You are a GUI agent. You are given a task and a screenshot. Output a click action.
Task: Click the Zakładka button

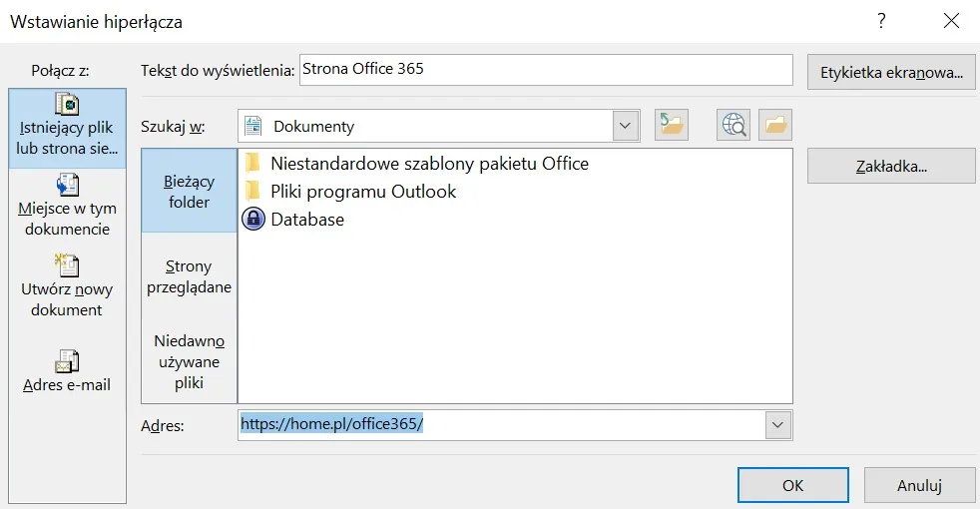pos(891,166)
